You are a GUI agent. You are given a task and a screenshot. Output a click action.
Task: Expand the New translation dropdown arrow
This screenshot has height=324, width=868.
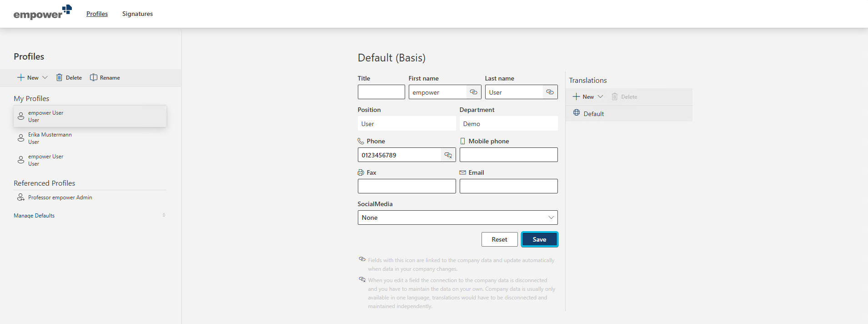click(600, 96)
